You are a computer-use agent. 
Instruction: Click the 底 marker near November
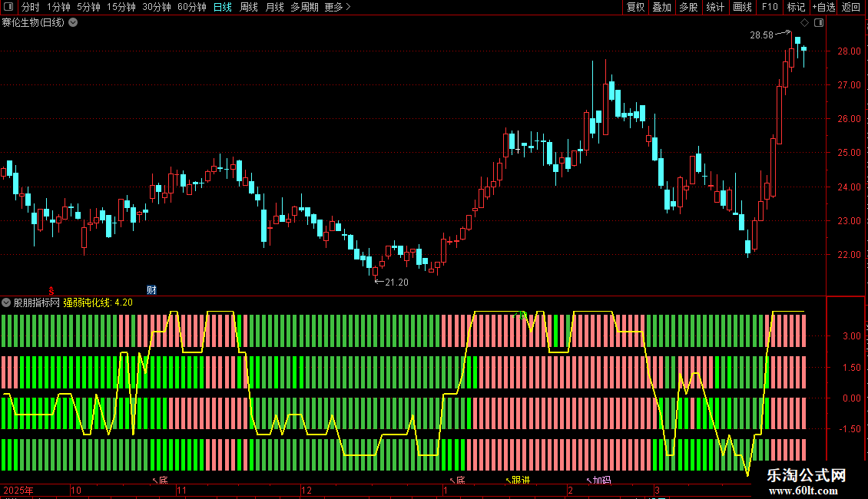pos(164,480)
